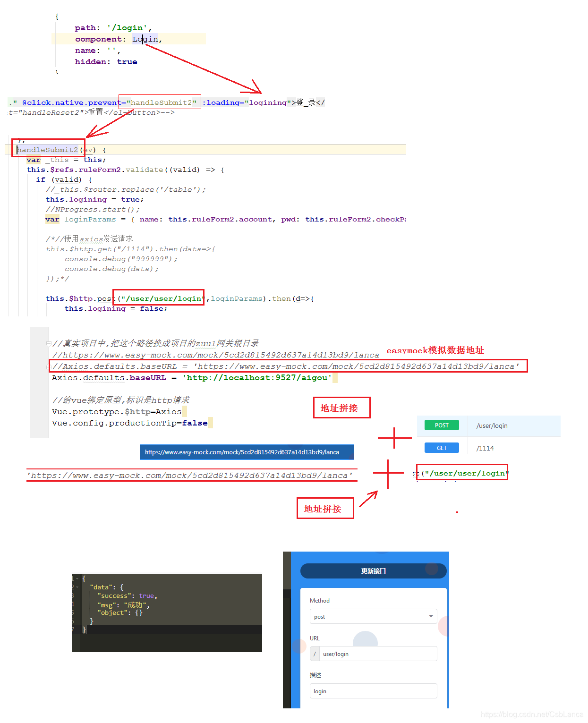Viewport: 588px width, 723px height.
Task: Click the "object": {} JSON line
Action: 119,612
